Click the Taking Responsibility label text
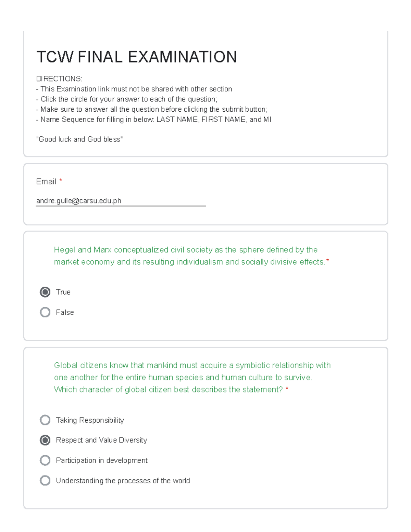This screenshot has height=532, width=411. pos(90,420)
